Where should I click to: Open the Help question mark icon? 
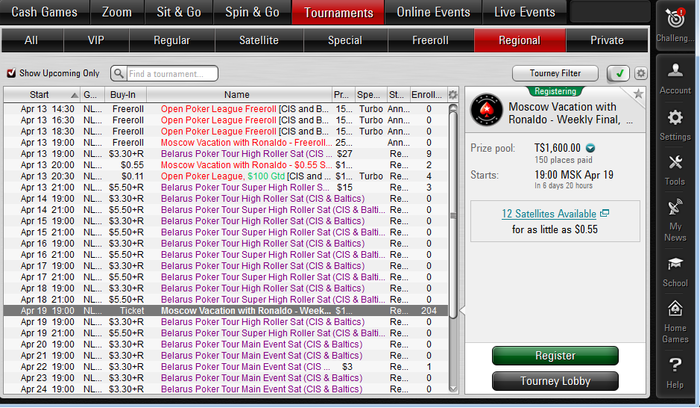point(675,365)
